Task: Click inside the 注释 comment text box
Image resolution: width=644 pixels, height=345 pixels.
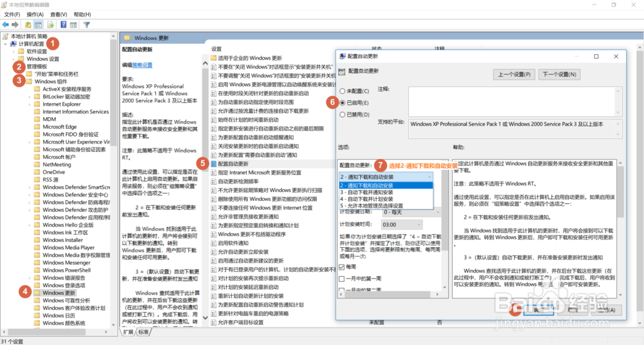Action: tap(512, 102)
